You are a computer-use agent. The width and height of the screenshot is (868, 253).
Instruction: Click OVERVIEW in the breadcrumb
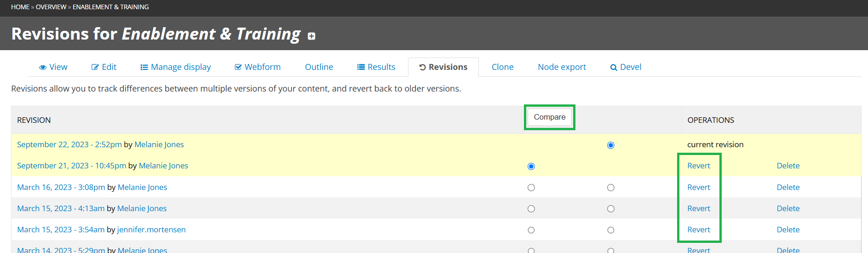point(51,7)
